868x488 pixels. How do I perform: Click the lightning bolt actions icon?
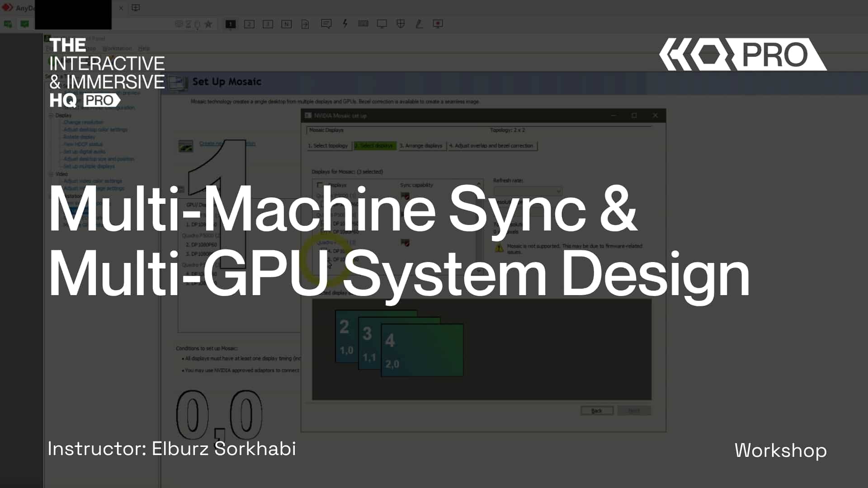tap(345, 24)
